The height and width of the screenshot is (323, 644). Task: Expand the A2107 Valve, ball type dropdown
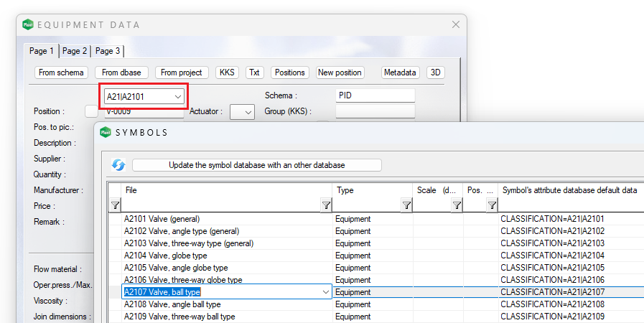click(x=326, y=292)
